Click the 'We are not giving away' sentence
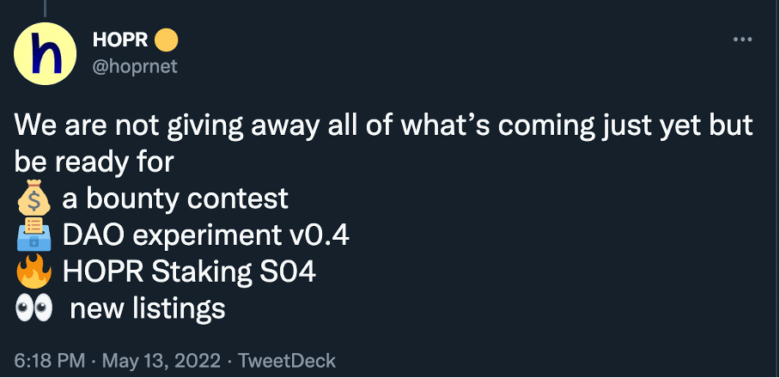The image size is (780, 378). pyautogui.click(x=383, y=126)
